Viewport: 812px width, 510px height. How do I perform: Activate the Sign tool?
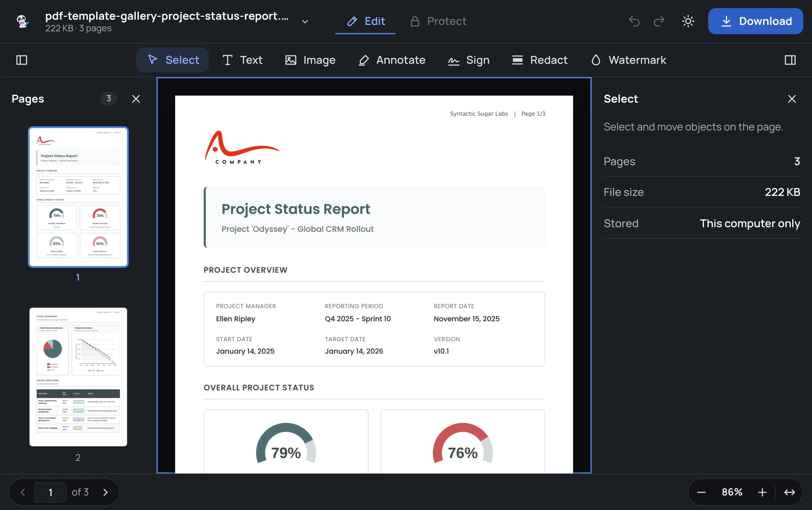pos(468,60)
